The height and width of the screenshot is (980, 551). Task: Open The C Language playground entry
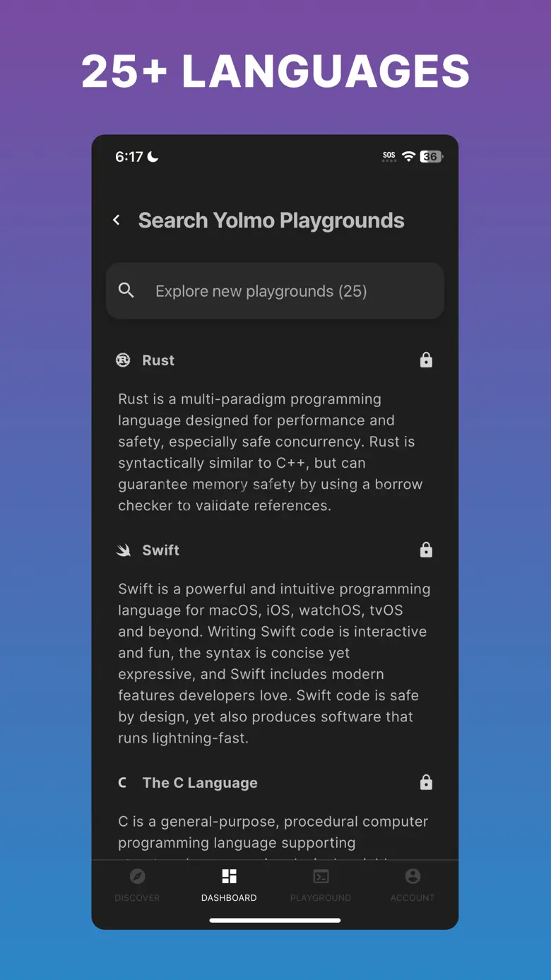(200, 783)
